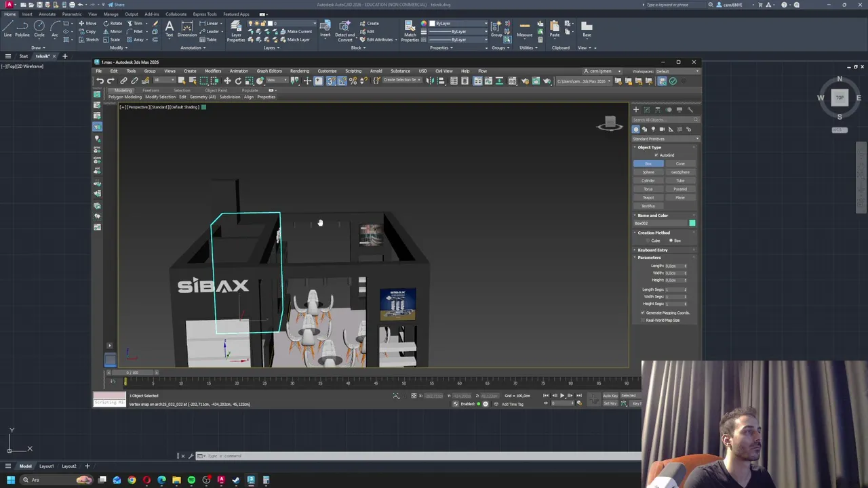Viewport: 868px width, 488px height.
Task: Open the Modifiers menu in 3ds Max
Action: point(213,71)
